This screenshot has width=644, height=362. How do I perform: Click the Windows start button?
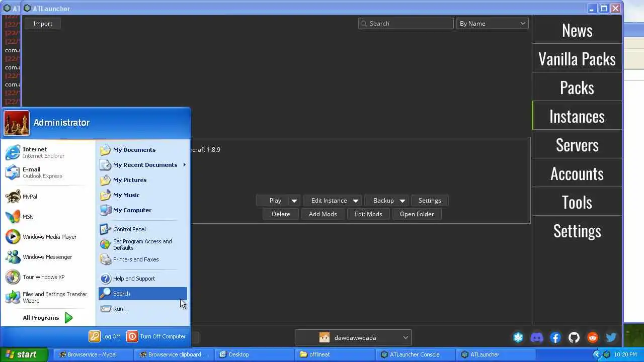(x=24, y=354)
